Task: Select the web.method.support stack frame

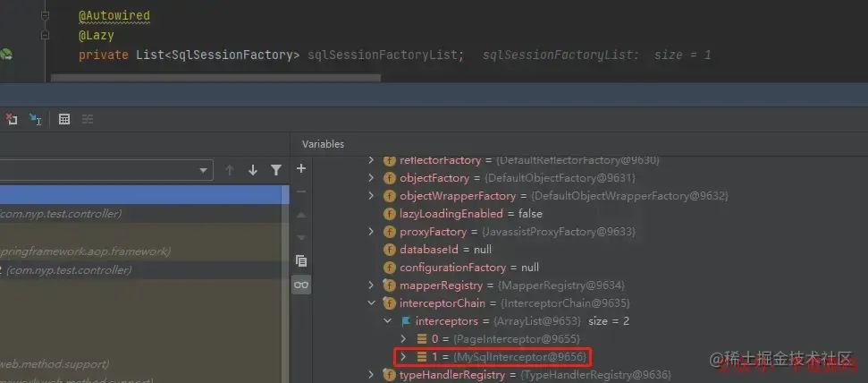Action: [x=142, y=364]
